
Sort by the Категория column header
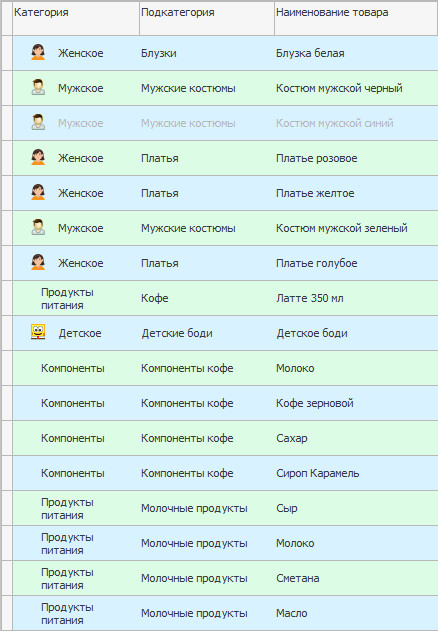76,19
